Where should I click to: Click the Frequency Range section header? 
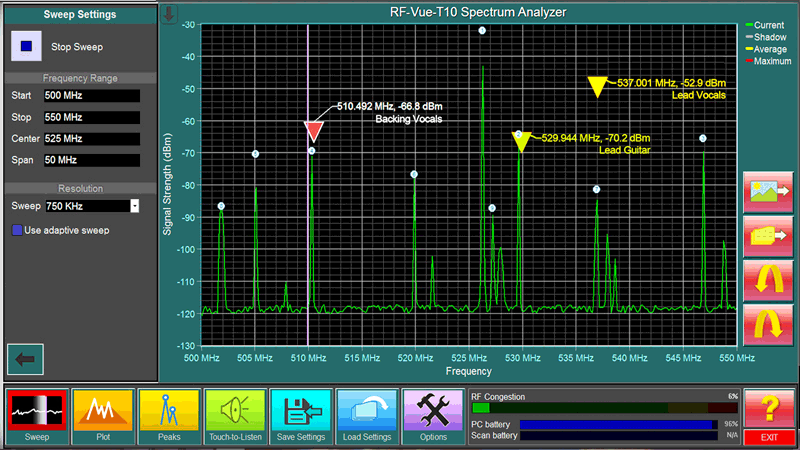pos(80,78)
